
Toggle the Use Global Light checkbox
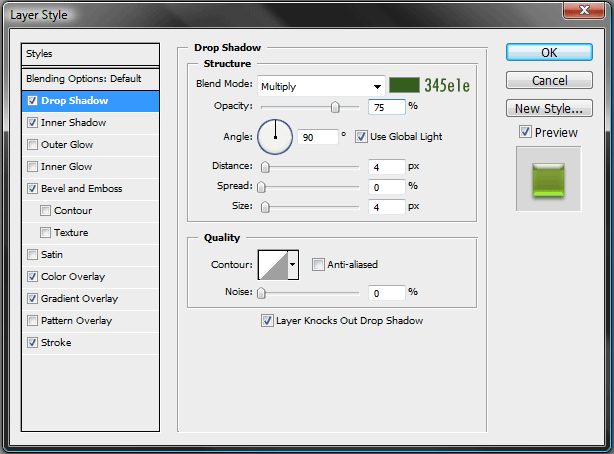[361, 137]
